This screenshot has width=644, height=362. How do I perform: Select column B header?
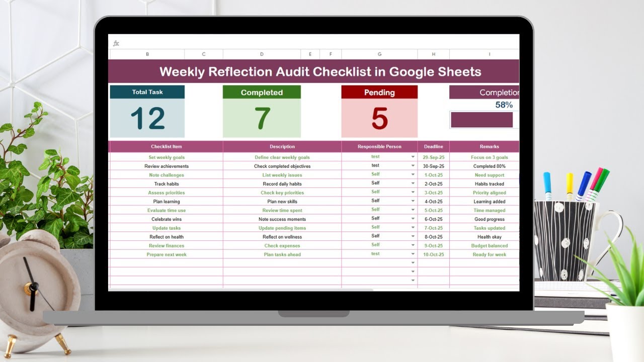point(147,54)
